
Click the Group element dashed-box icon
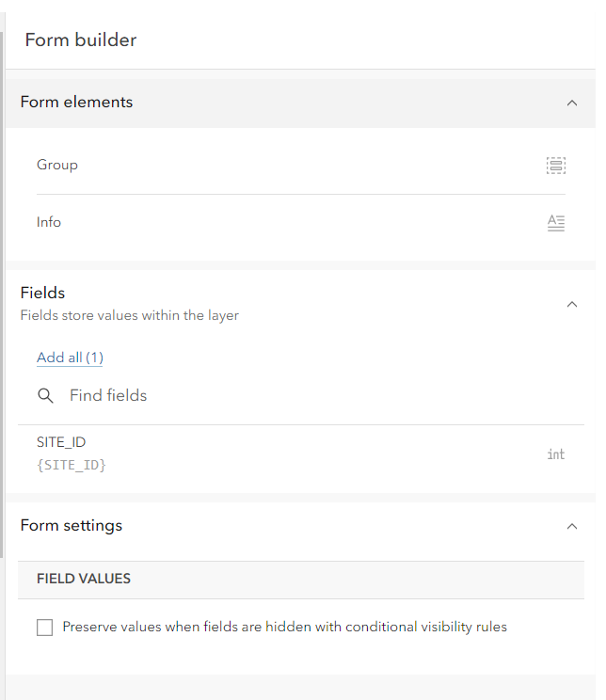tap(556, 166)
